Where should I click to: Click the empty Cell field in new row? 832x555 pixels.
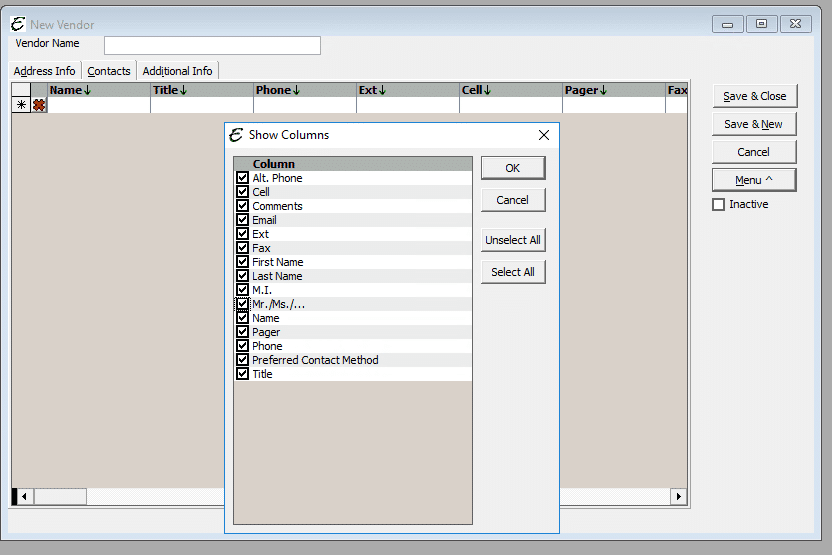coord(510,105)
